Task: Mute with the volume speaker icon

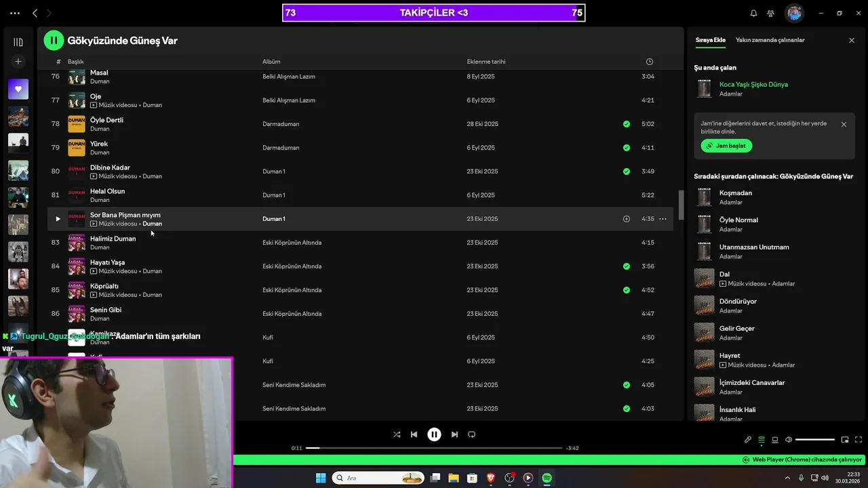Action: coord(789,440)
